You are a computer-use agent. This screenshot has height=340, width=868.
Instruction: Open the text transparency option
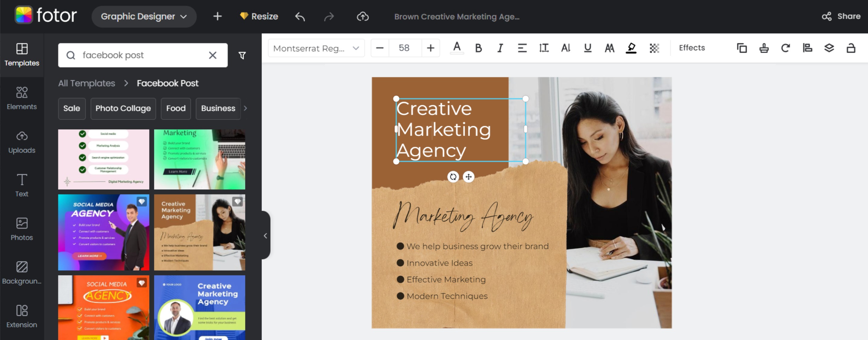pyautogui.click(x=654, y=48)
